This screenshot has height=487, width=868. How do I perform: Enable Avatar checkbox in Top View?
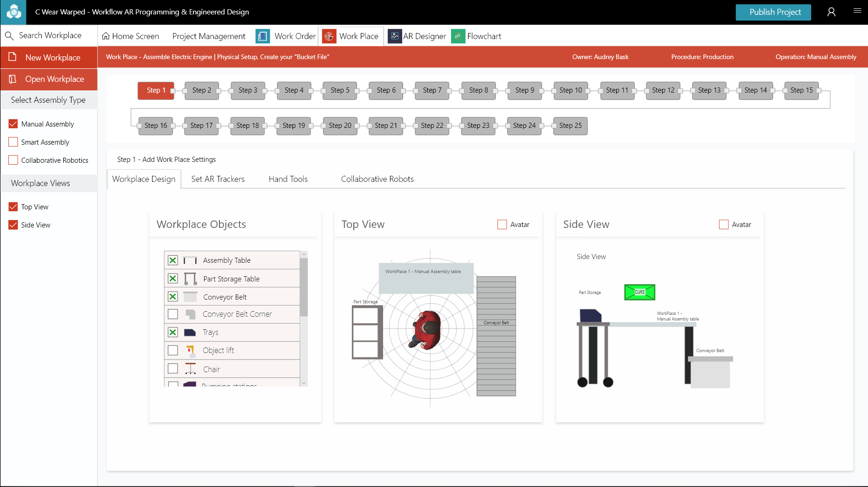coord(502,225)
